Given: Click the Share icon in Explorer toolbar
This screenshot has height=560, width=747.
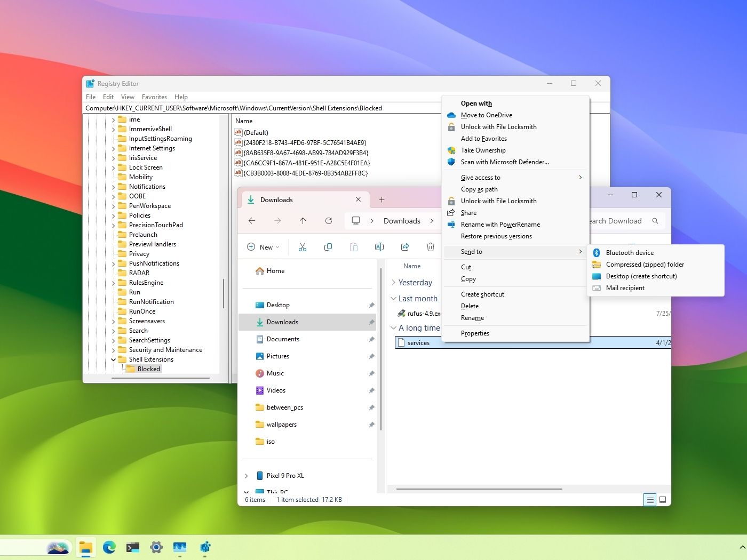Looking at the screenshot, I should tap(405, 247).
